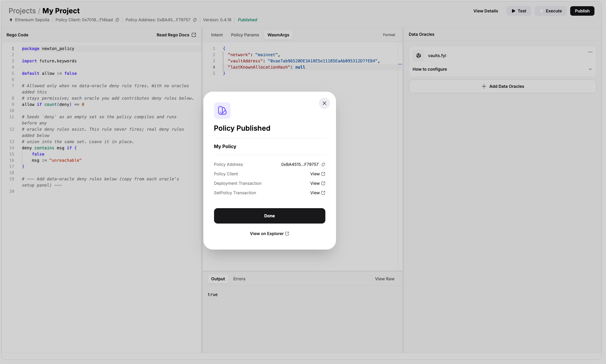Click the 0xBA4515...F79757 address text
This screenshot has height=364, width=606.
(x=300, y=164)
